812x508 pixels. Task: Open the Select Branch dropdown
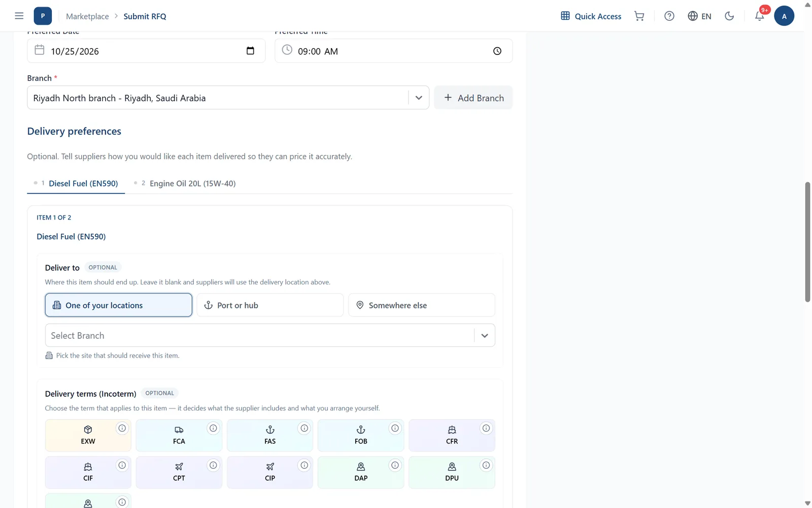(x=270, y=335)
